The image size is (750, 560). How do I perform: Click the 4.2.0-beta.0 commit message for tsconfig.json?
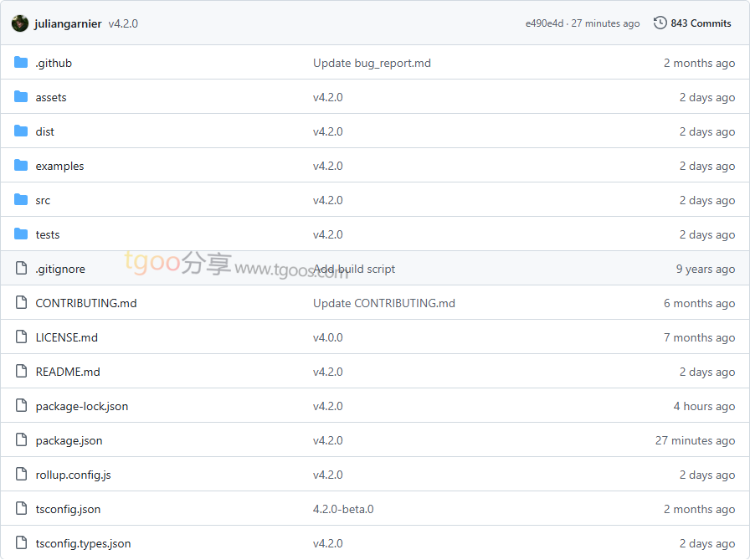click(x=343, y=509)
